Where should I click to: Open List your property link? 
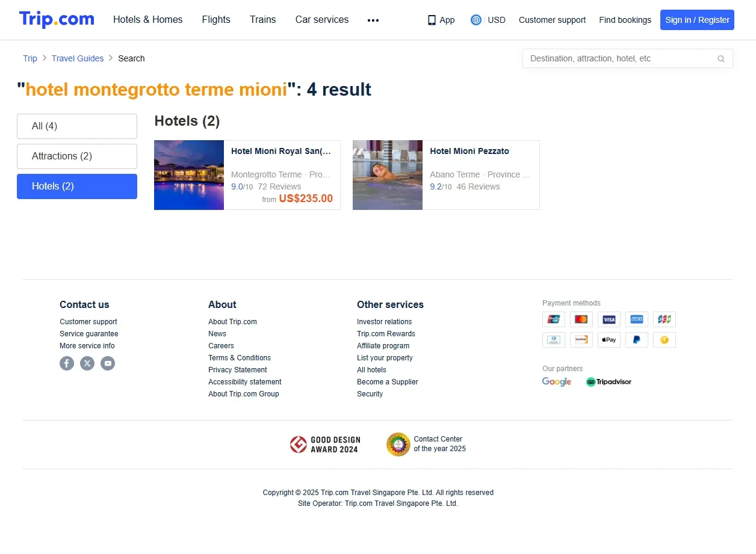385,358
